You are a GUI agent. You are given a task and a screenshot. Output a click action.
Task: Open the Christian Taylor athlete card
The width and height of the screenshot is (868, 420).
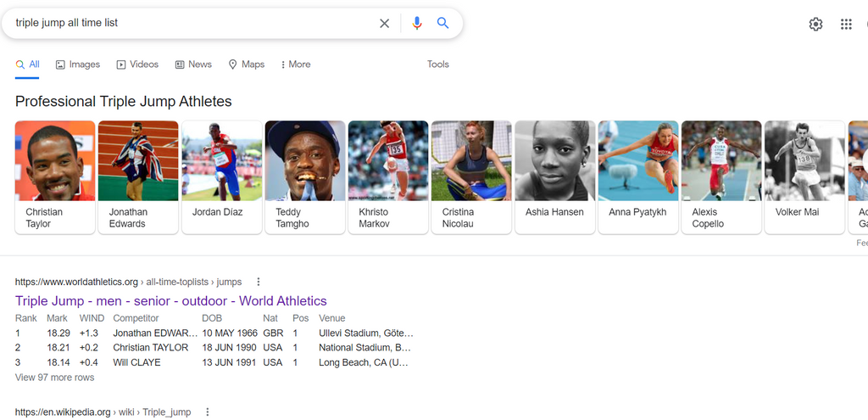pyautogui.click(x=55, y=177)
